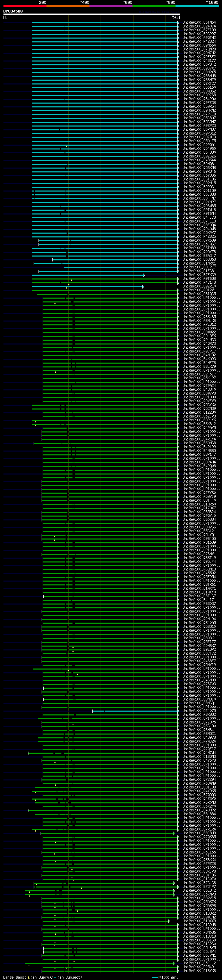Select label UniRef100_Q864B5
222x980 pixels.
pyautogui.click(x=199, y=317)
